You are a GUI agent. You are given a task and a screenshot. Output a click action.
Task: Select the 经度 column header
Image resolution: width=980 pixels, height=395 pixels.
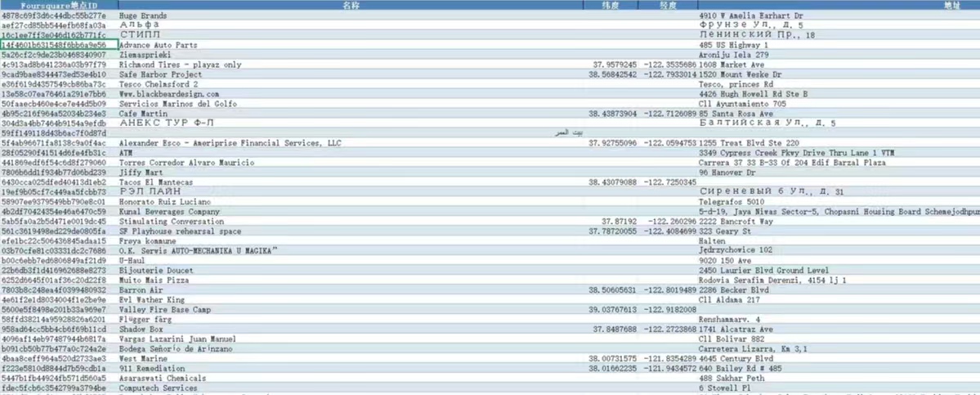(x=668, y=5)
